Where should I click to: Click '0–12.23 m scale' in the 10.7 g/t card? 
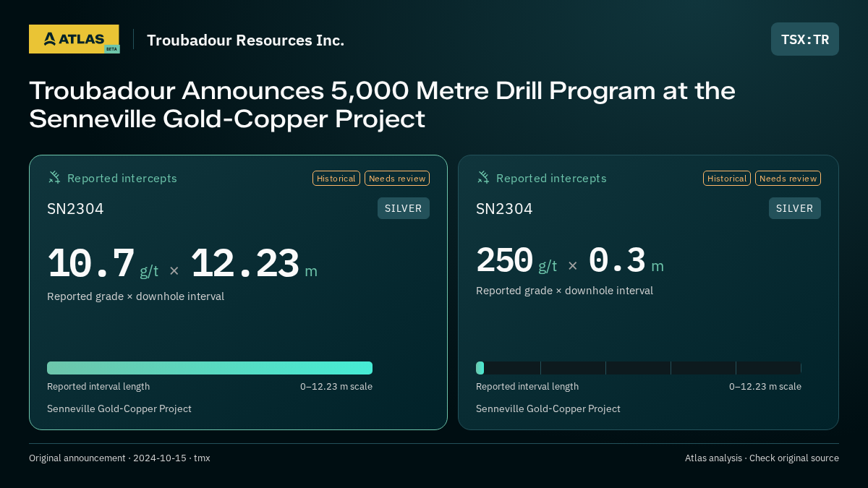pos(336,387)
